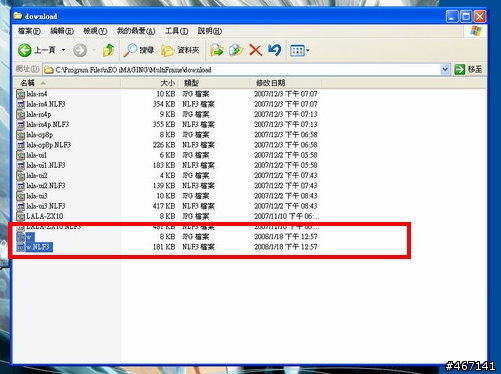Select the lala-io4p.NLF3 file icon
The width and height of the screenshot is (501, 374).
(21, 125)
